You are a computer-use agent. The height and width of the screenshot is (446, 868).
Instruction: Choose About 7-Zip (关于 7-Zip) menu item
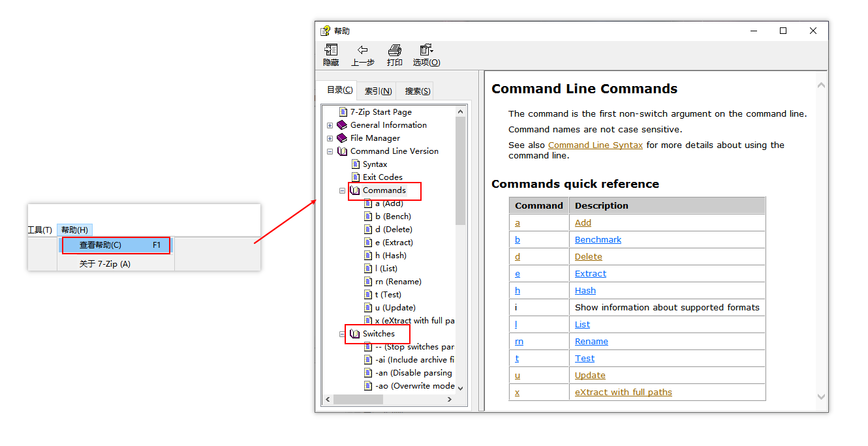coord(105,264)
